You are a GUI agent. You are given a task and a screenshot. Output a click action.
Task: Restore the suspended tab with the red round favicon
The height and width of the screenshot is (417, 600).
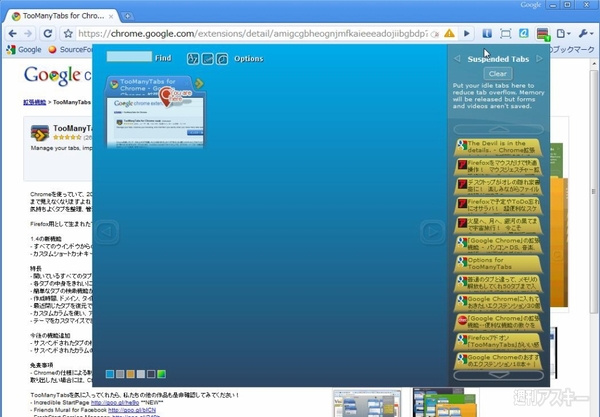point(499,322)
